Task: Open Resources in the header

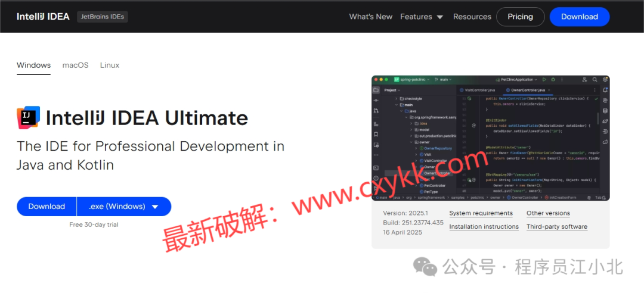Action: coord(472,17)
